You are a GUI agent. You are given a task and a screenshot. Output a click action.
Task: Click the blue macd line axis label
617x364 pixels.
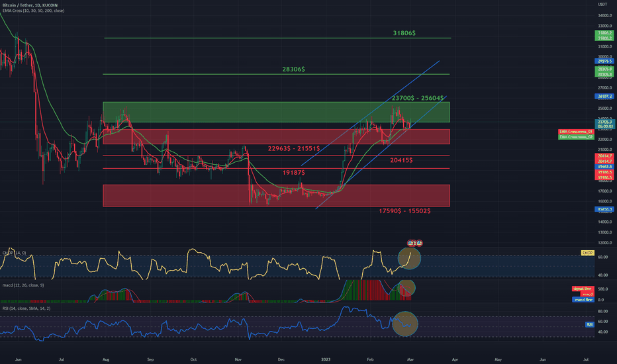(x=583, y=299)
